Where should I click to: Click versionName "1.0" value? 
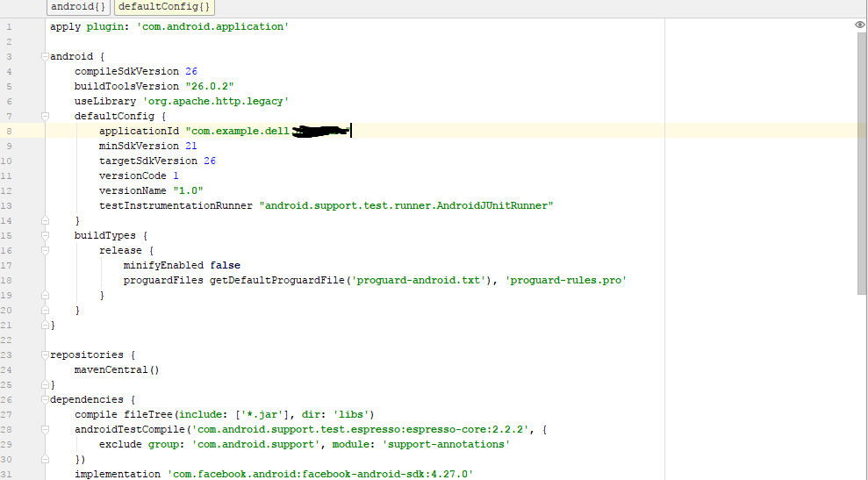pyautogui.click(x=188, y=191)
